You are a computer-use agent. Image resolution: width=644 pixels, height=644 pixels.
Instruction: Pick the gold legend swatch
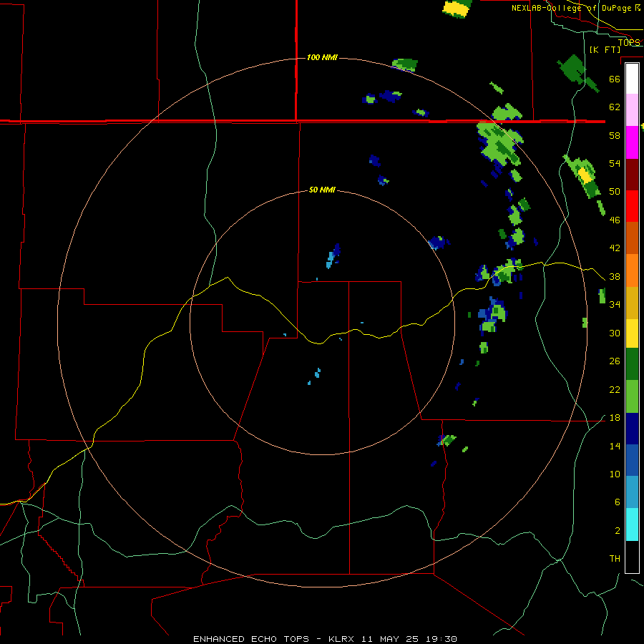632,303
